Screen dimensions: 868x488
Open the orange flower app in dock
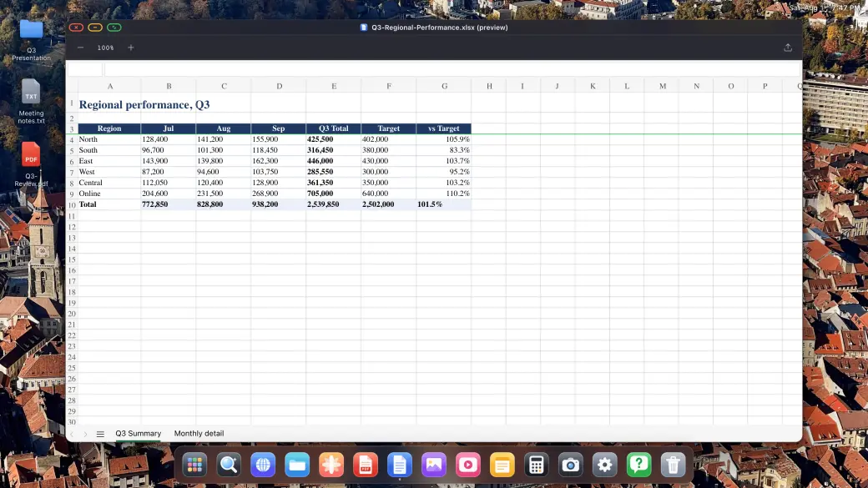point(331,465)
